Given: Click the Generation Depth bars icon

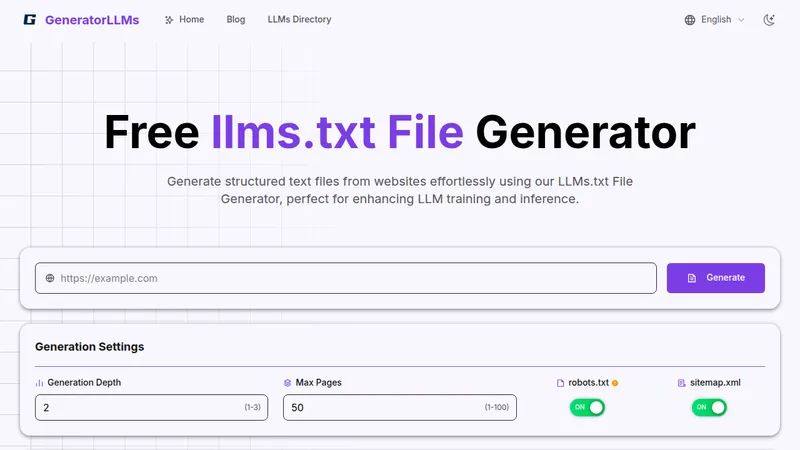Looking at the screenshot, I should tap(39, 383).
